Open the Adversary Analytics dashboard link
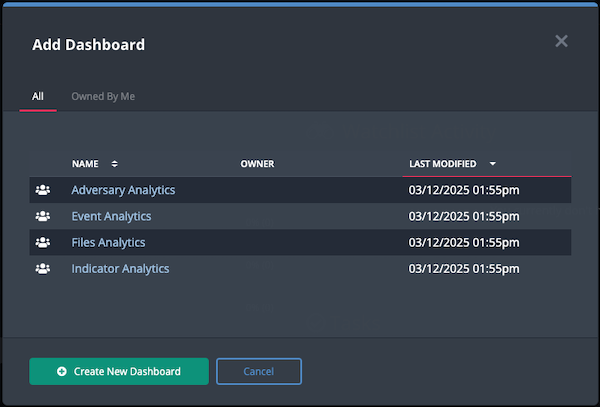This screenshot has width=600, height=407. 123,190
